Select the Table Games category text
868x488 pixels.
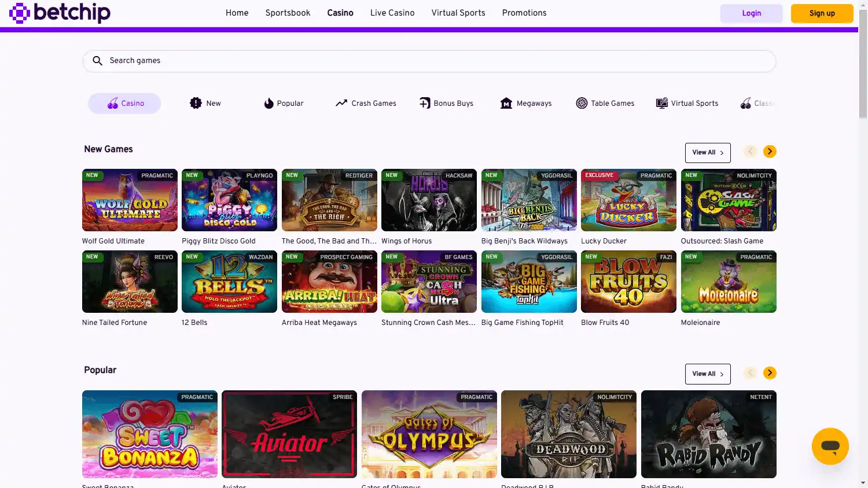[613, 103]
